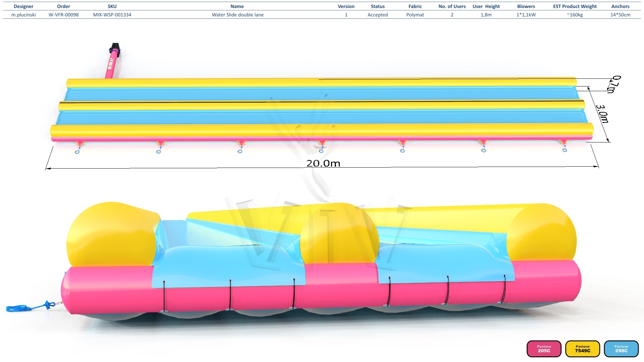Select the Polymat fabric cell
Image resolution: width=644 pixels, height=362 pixels.
tap(415, 15)
